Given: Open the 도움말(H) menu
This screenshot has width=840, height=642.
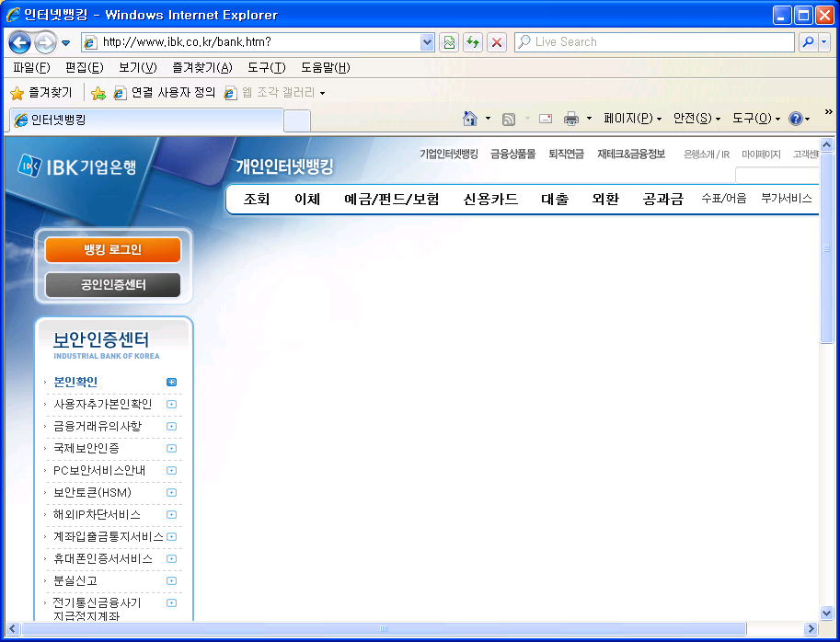Looking at the screenshot, I should pos(325,67).
